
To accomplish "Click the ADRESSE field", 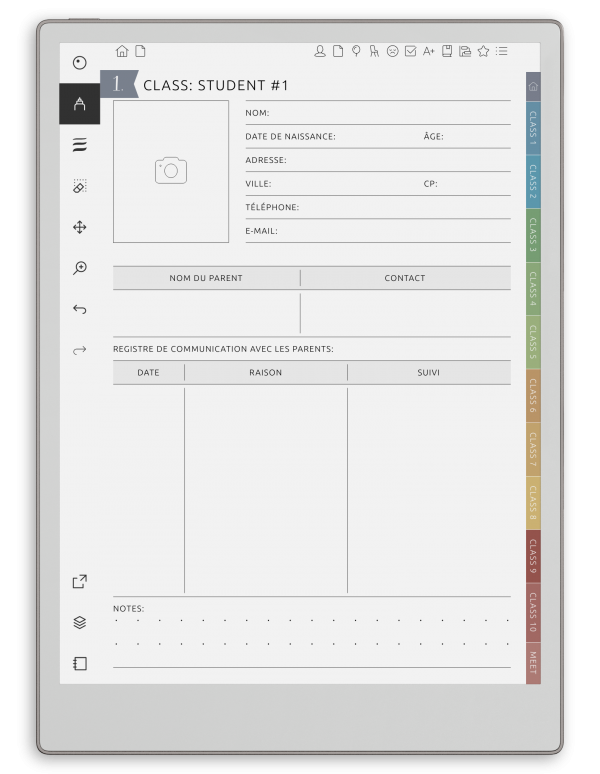I will (x=378, y=160).
